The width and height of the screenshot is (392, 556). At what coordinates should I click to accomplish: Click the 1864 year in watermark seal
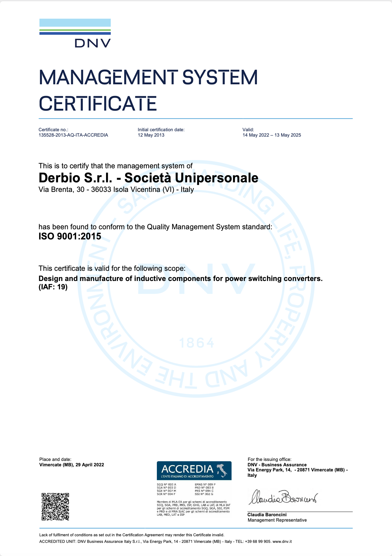197,343
